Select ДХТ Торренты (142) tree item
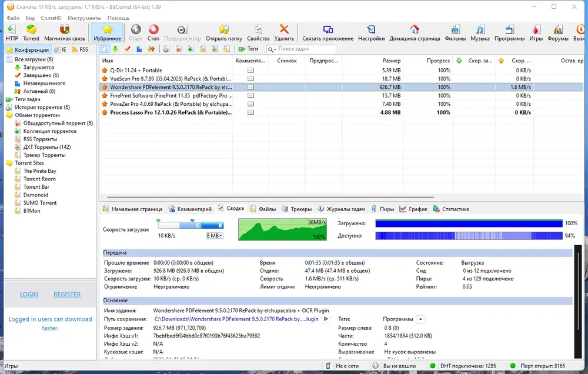588x374 pixels. click(47, 147)
